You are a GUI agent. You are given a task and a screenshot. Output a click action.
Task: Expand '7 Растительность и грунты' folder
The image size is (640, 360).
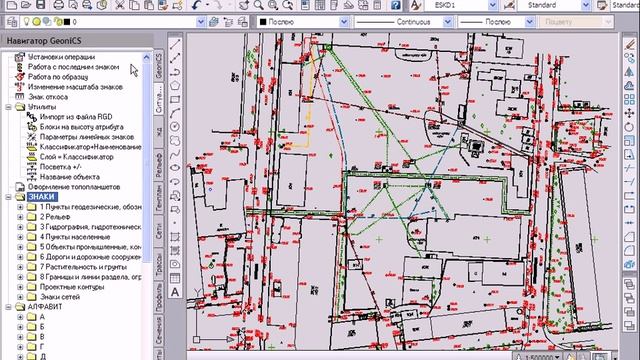(x=20, y=267)
